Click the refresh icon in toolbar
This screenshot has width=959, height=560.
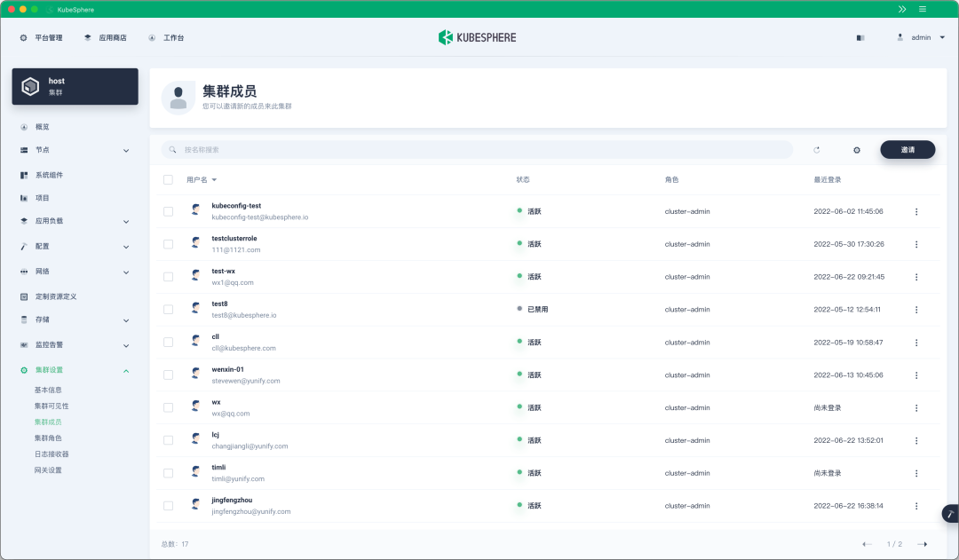[x=817, y=150]
